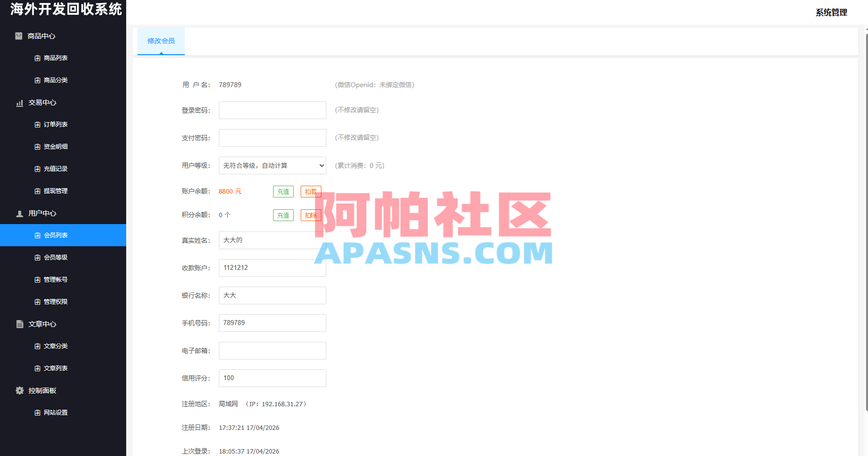Screen dimensions: 868x456
Task: Open the 用户等级 dropdown
Action: pyautogui.click(x=273, y=165)
